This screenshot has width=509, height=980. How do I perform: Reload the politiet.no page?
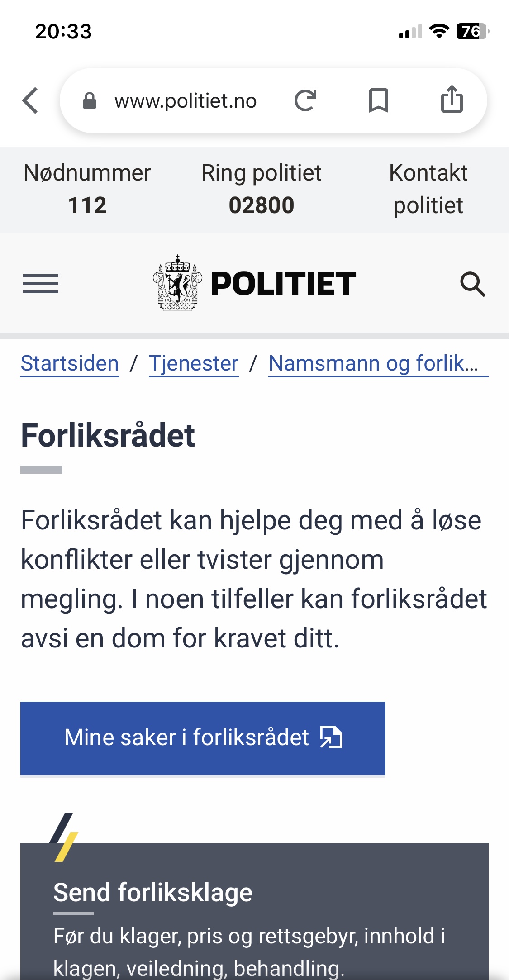coord(305,100)
